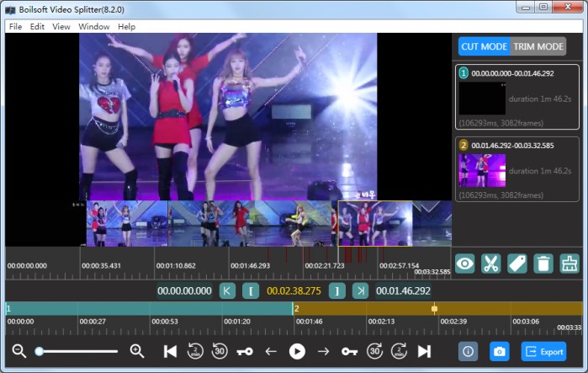
Task: Rewind 30 seconds button
Action: [220, 351]
